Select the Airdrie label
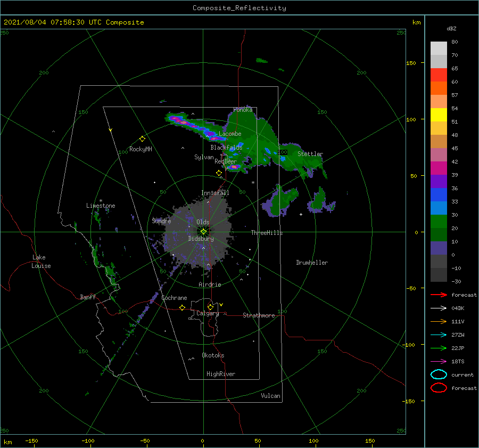This screenshot has height=448, width=479. (210, 284)
